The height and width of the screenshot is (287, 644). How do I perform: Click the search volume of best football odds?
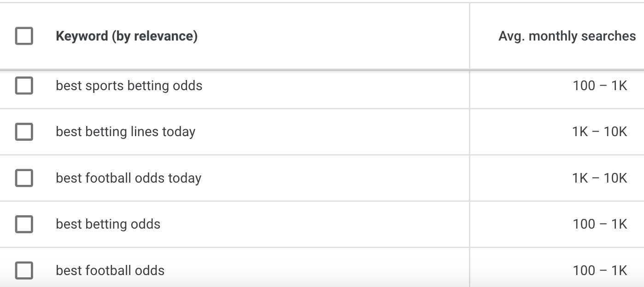click(x=599, y=270)
